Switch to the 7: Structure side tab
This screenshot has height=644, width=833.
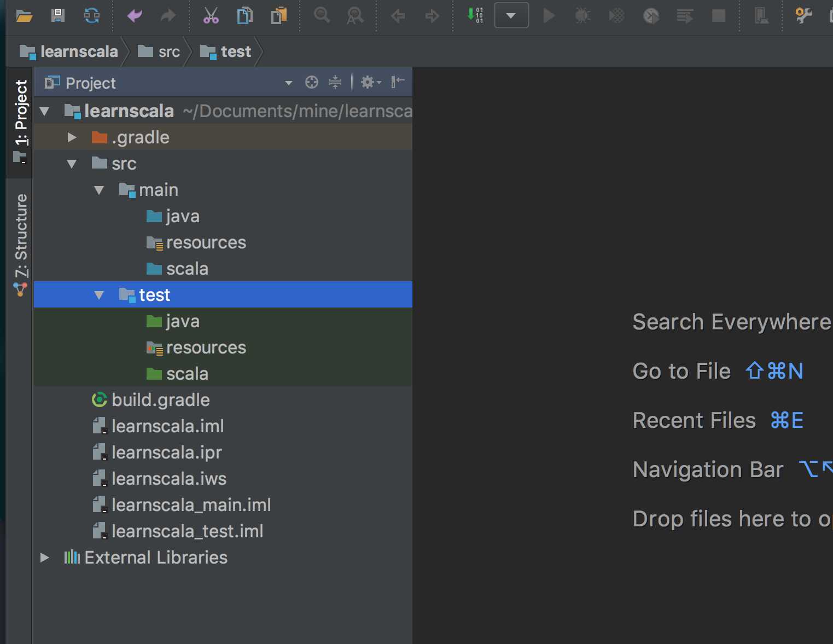click(20, 245)
